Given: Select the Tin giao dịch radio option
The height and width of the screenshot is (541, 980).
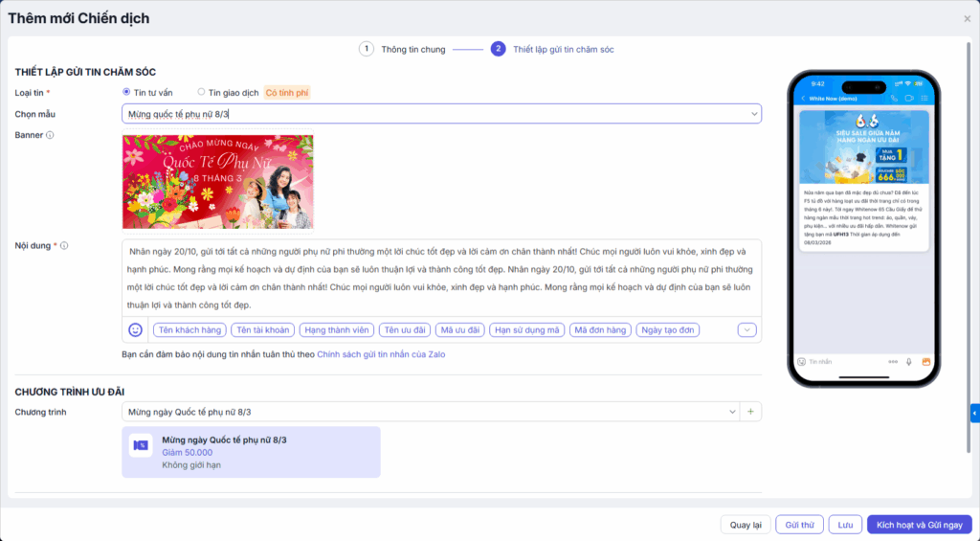Looking at the screenshot, I should tap(201, 92).
